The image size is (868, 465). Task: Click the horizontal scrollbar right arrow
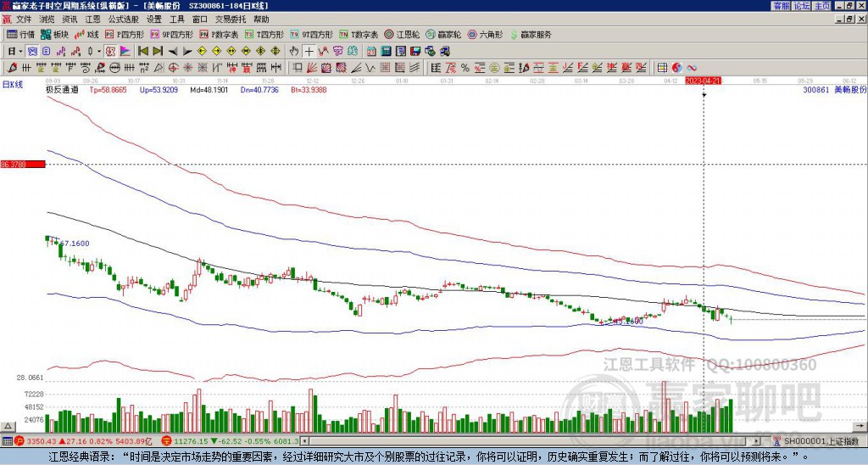tap(757, 441)
